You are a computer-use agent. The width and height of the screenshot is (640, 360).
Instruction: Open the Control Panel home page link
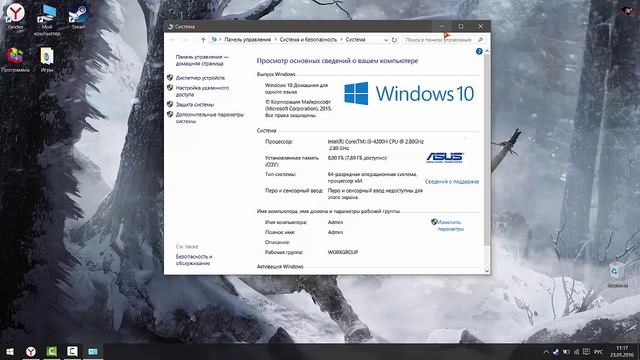[202, 60]
